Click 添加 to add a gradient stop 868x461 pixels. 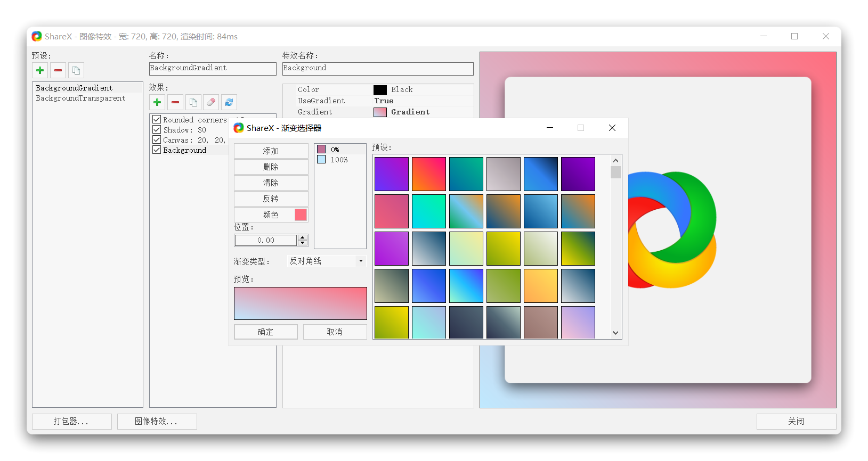271,151
